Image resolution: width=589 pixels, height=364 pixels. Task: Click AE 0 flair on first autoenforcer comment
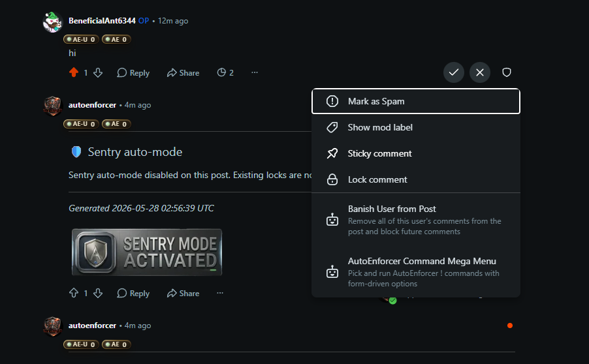click(116, 124)
